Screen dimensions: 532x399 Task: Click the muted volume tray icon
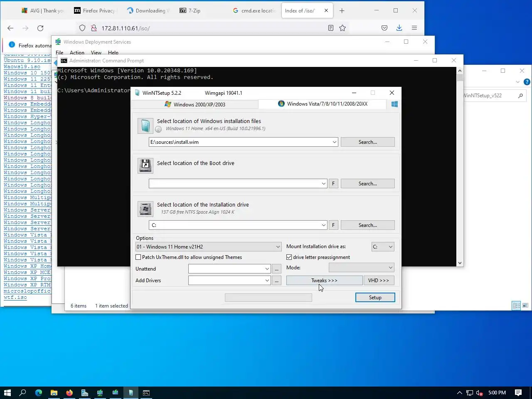point(479,392)
